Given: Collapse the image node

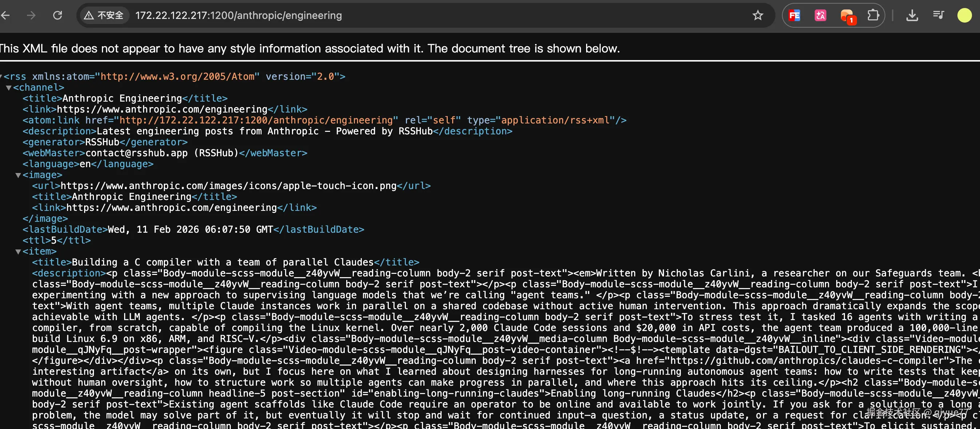Looking at the screenshot, I should coord(18,175).
